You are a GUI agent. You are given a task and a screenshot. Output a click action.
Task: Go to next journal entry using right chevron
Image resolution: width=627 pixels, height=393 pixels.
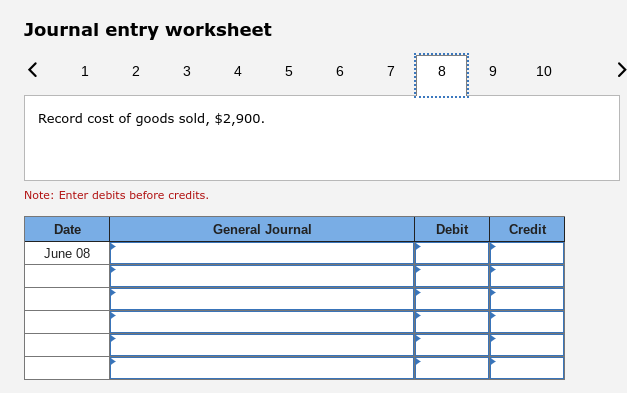(x=621, y=70)
